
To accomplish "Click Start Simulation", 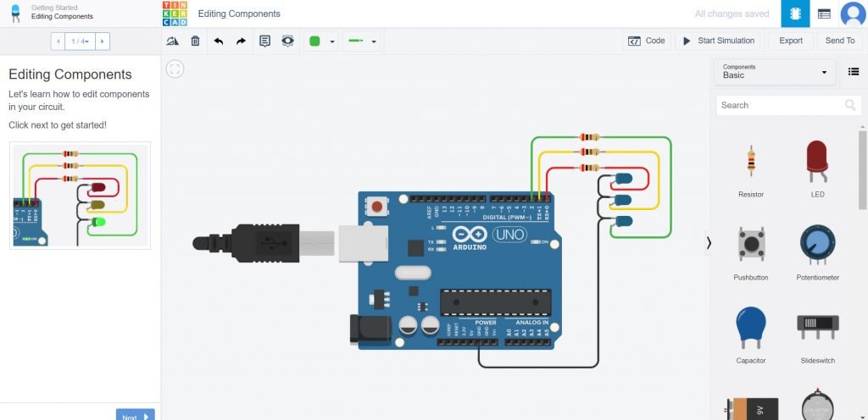I will pos(718,41).
